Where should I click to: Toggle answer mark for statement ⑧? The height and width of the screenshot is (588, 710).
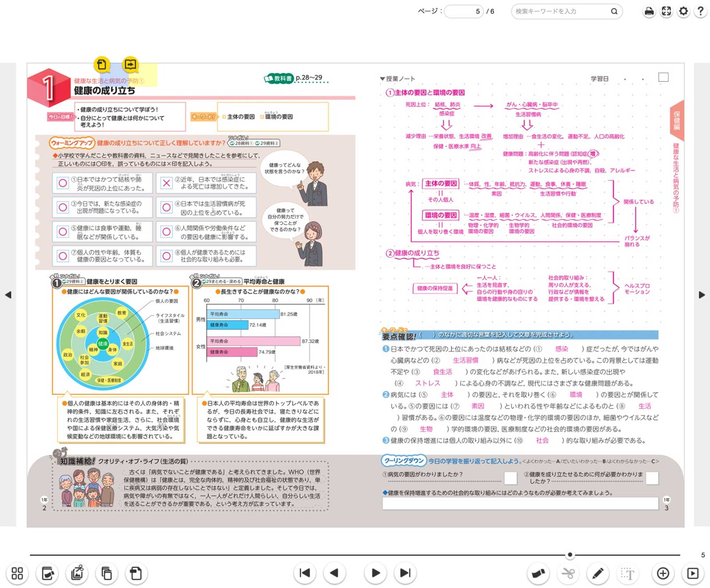(166, 256)
